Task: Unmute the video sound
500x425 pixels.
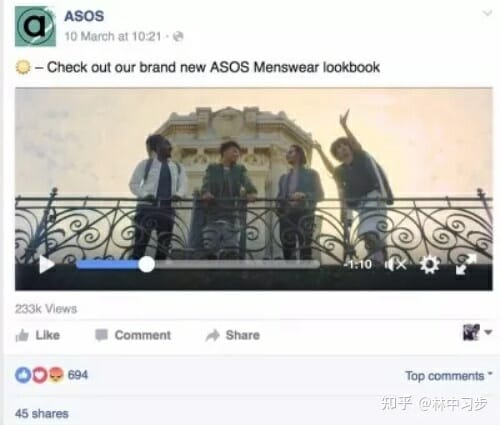Action: 396,265
